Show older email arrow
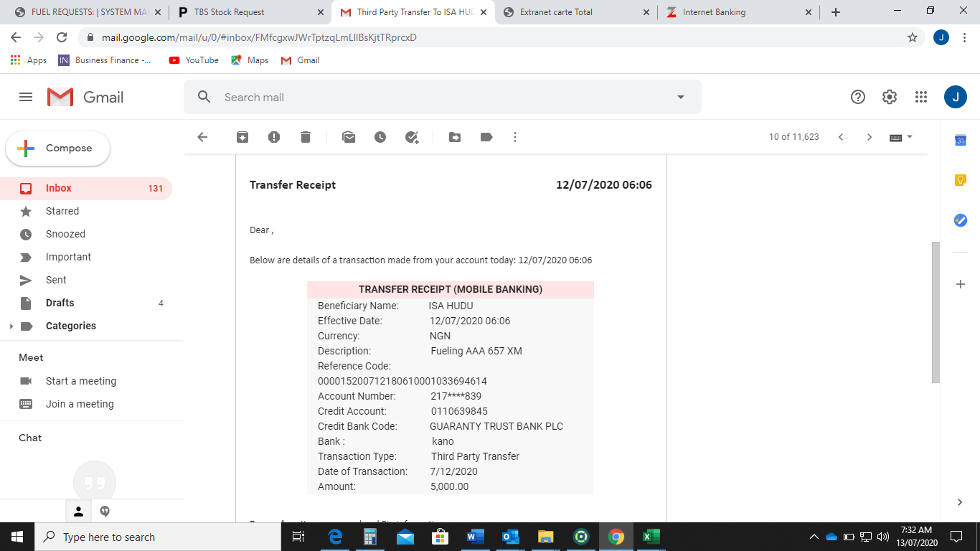Viewport: 980px width, 551px height. [870, 137]
